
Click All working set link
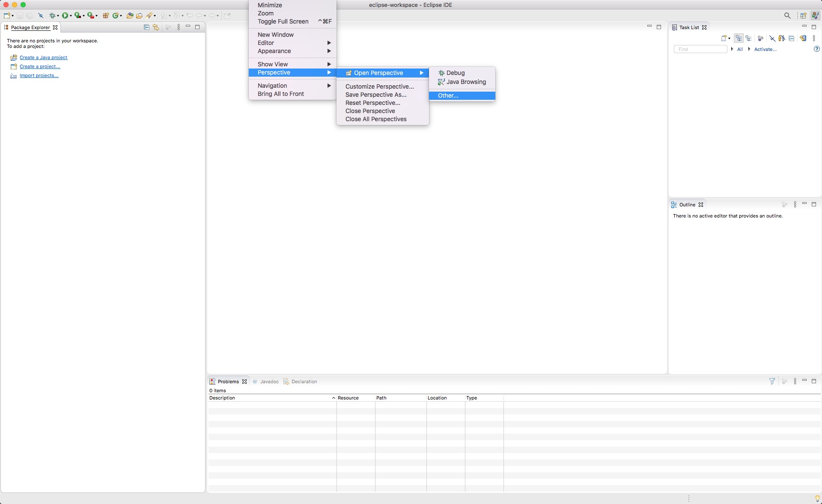740,49
